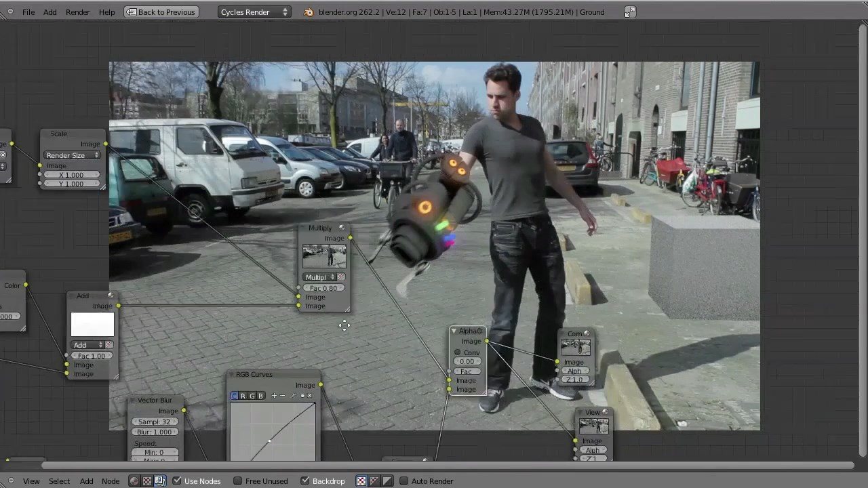Click the Sampl: 32 field in Vector Blur
The image size is (868, 488).
[x=155, y=422]
